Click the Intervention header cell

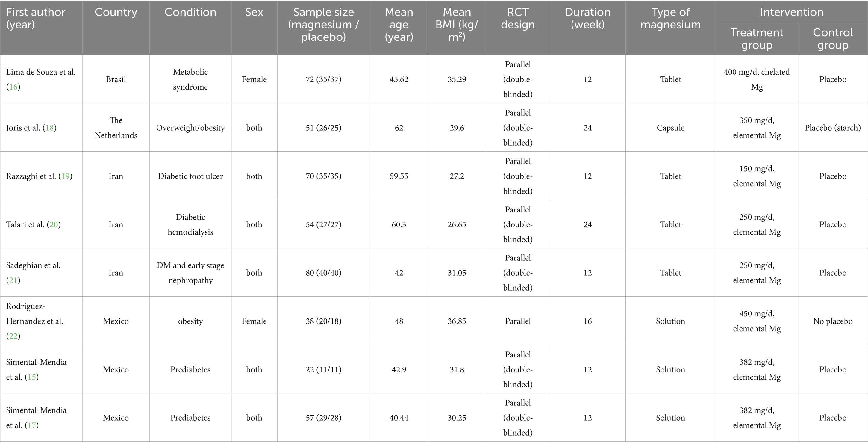click(x=791, y=12)
